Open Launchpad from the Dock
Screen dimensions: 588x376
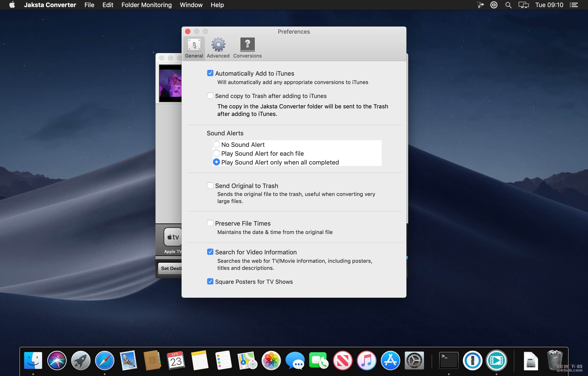81,360
